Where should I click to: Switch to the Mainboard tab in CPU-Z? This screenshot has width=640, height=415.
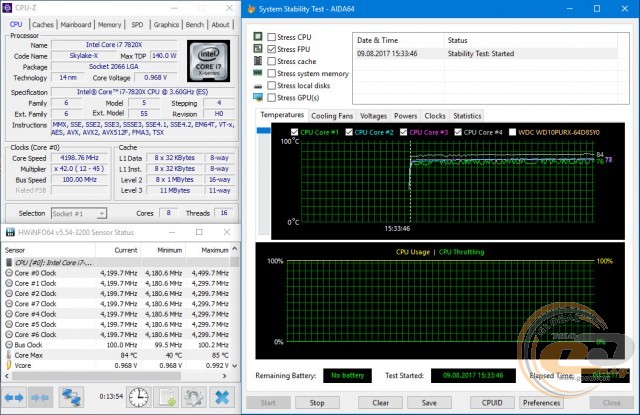76,24
